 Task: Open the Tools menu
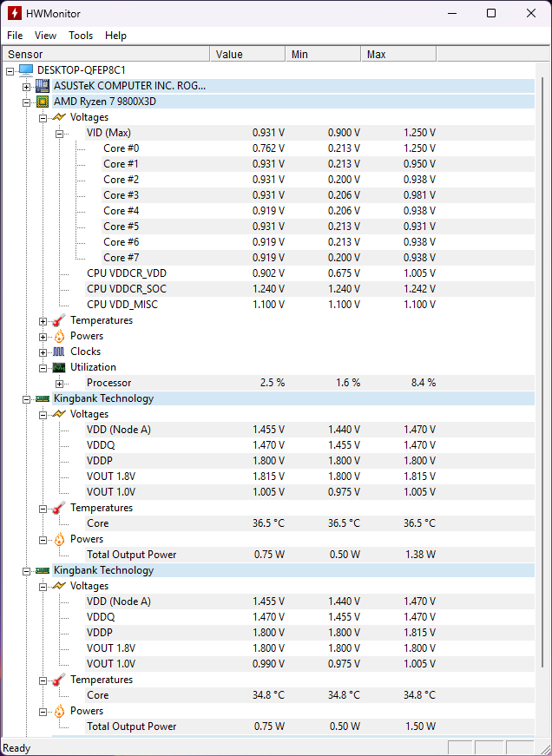point(81,36)
